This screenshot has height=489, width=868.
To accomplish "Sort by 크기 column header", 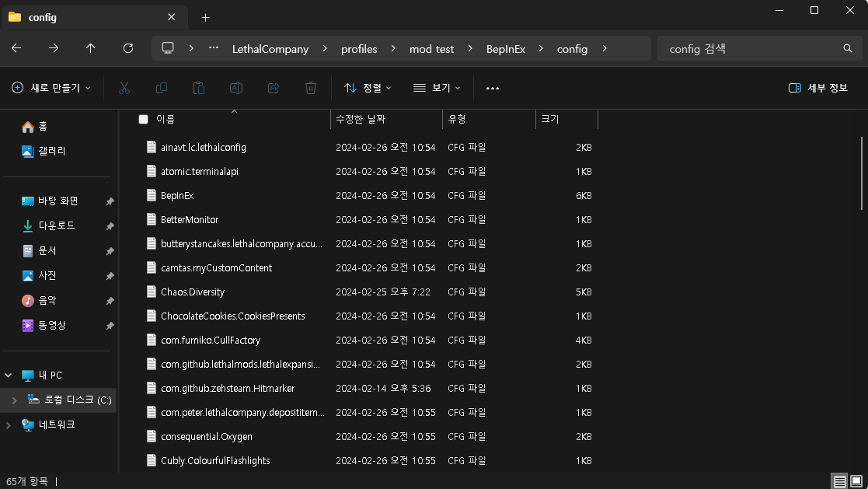I will coord(550,119).
